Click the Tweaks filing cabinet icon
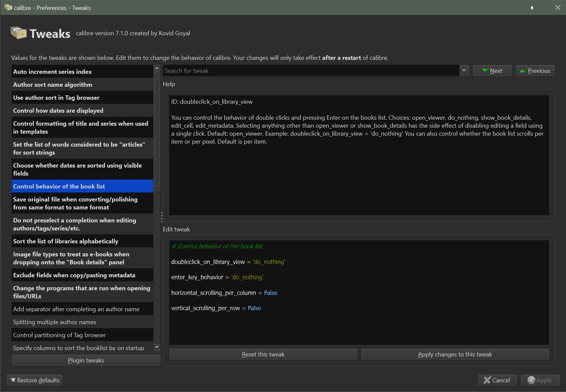 pyautogui.click(x=19, y=33)
